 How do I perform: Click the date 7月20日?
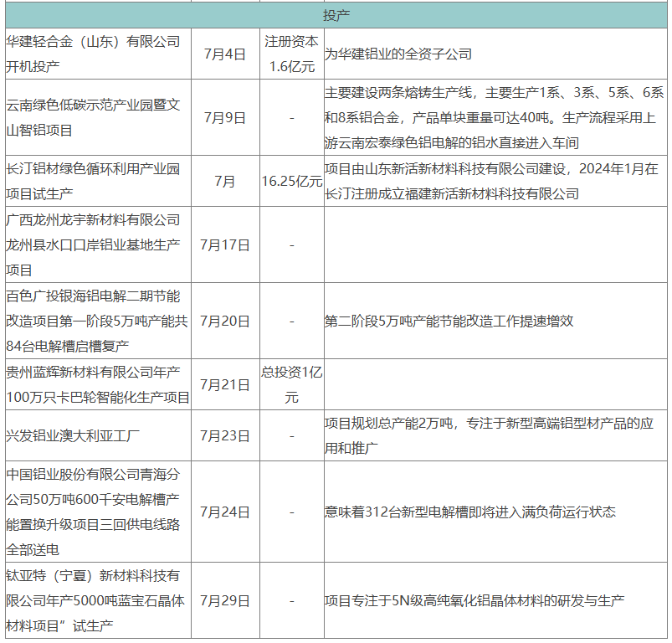(225, 321)
